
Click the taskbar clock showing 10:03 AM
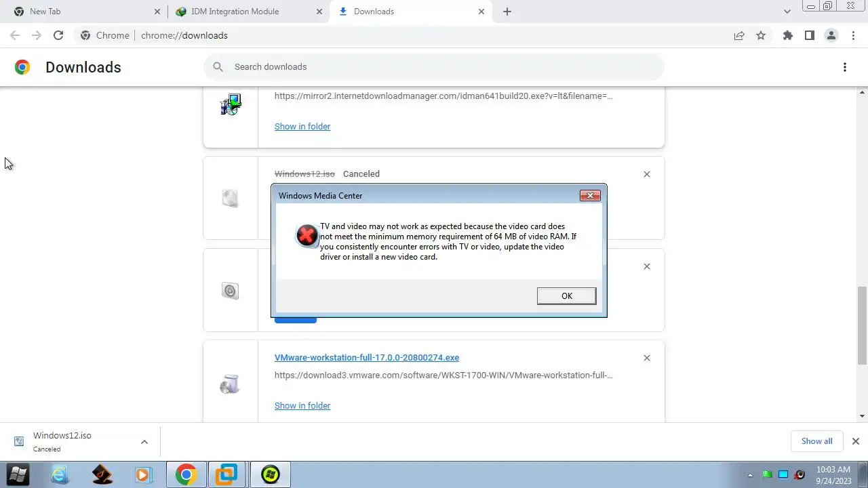[833, 475]
